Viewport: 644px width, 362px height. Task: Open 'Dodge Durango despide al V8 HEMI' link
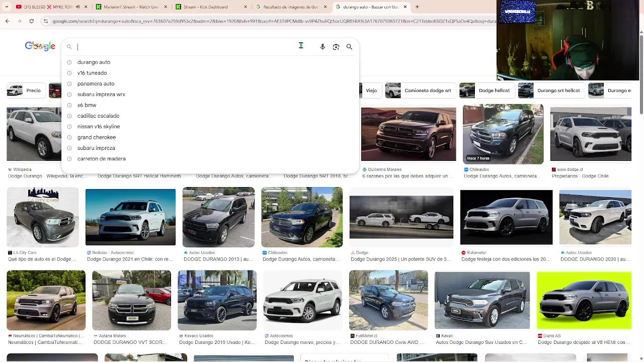coord(582,342)
